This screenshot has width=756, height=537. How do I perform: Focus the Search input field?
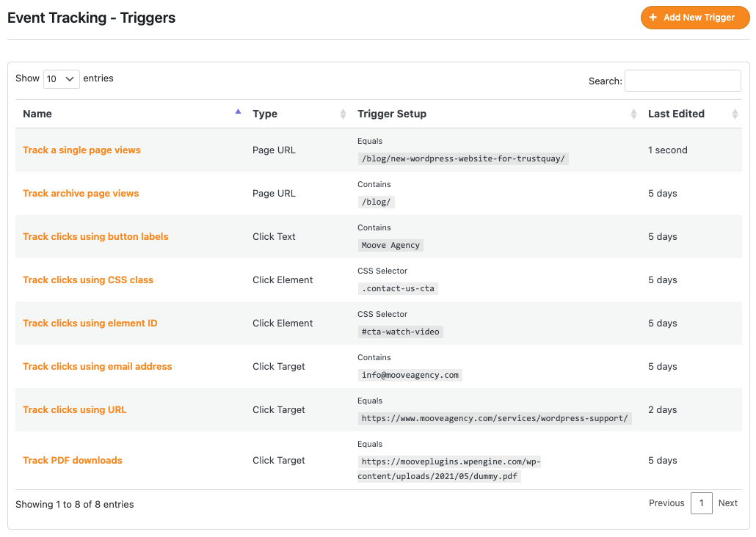[683, 81]
